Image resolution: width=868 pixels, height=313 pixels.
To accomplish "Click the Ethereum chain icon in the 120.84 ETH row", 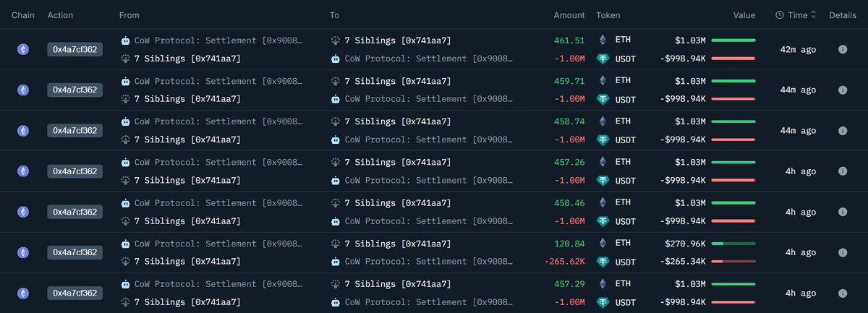I will (23, 252).
